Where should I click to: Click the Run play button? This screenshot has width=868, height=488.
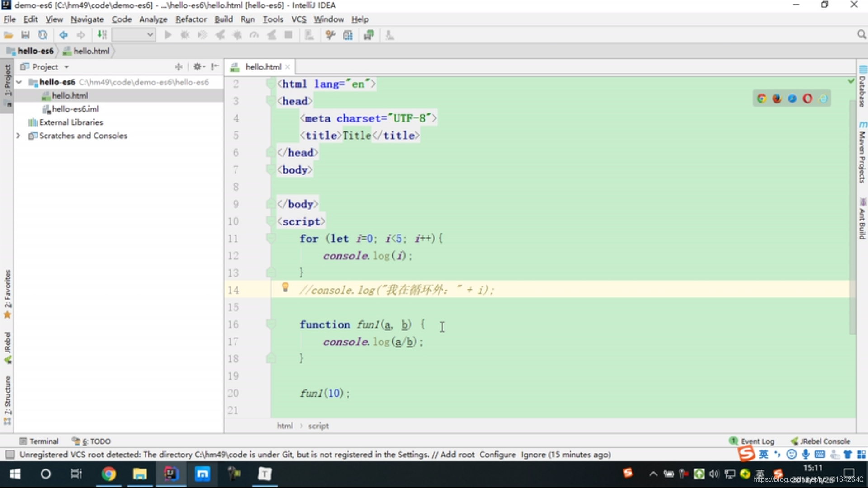pos(168,35)
